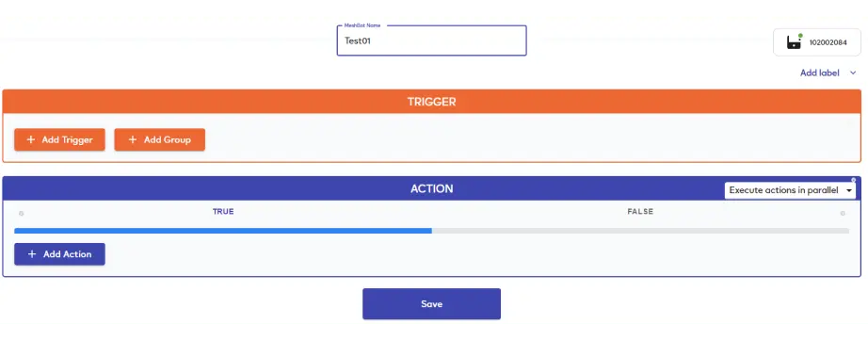Click the plus icon on Add Trigger
Image resolution: width=868 pixels, height=340 pixels.
pos(31,139)
